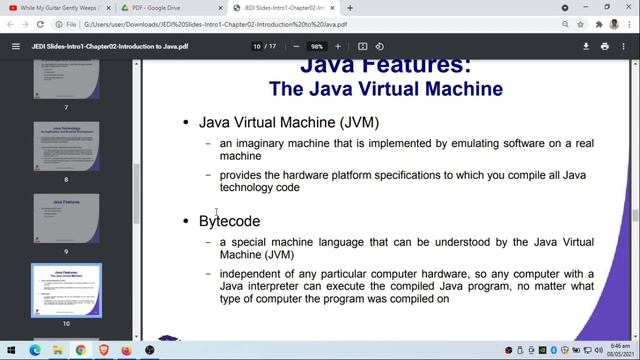Open the PDF viewer sidebar menu icon

click(16, 47)
